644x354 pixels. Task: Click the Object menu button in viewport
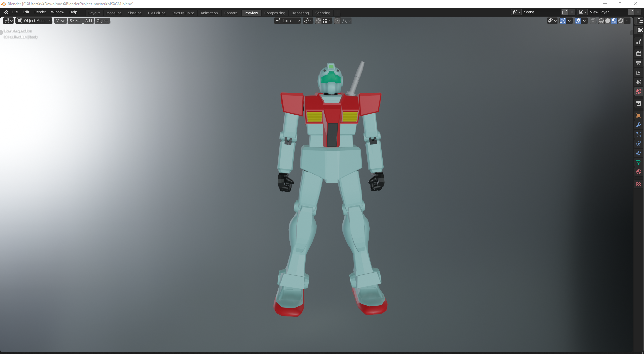pos(102,21)
